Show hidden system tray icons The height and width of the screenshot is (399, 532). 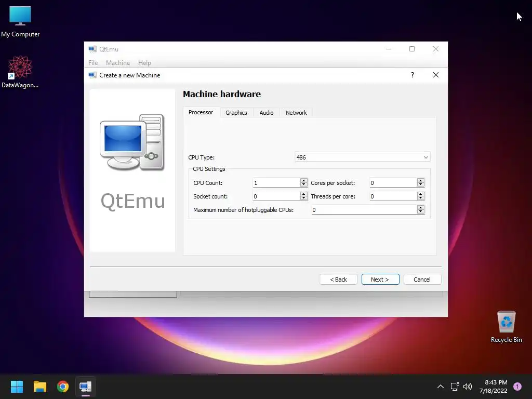pos(441,387)
